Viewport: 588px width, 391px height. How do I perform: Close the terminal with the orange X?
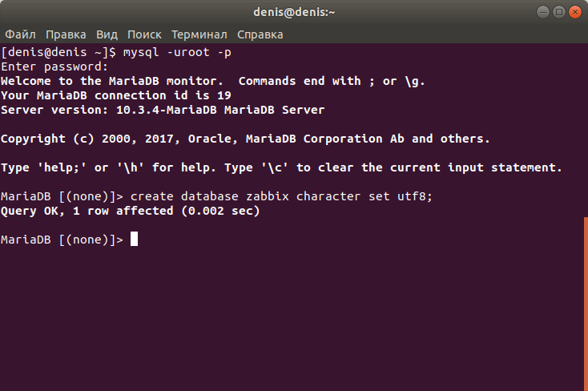[575, 12]
